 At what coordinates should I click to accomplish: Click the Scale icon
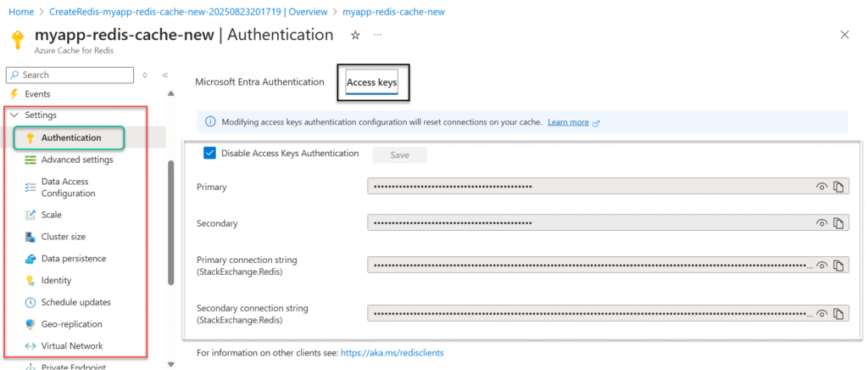[x=31, y=215]
